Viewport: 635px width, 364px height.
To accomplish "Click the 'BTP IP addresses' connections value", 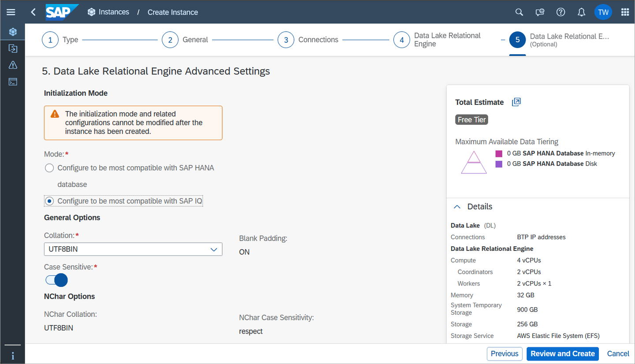I will click(x=541, y=237).
